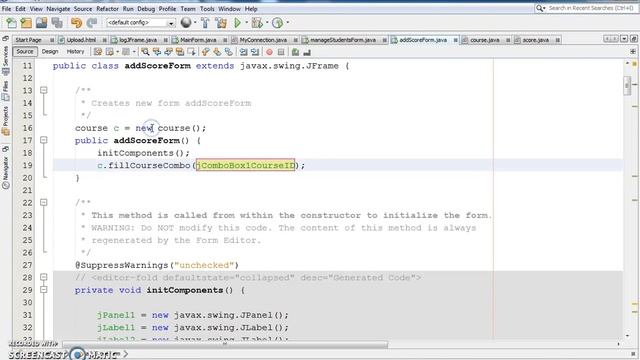Click the vertical scrollbar thumb in editor

[627, 85]
